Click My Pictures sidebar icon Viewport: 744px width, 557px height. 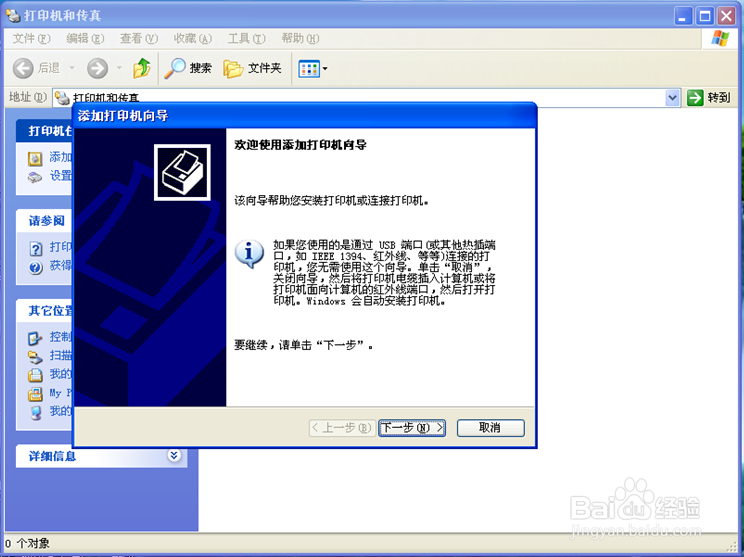click(35, 394)
